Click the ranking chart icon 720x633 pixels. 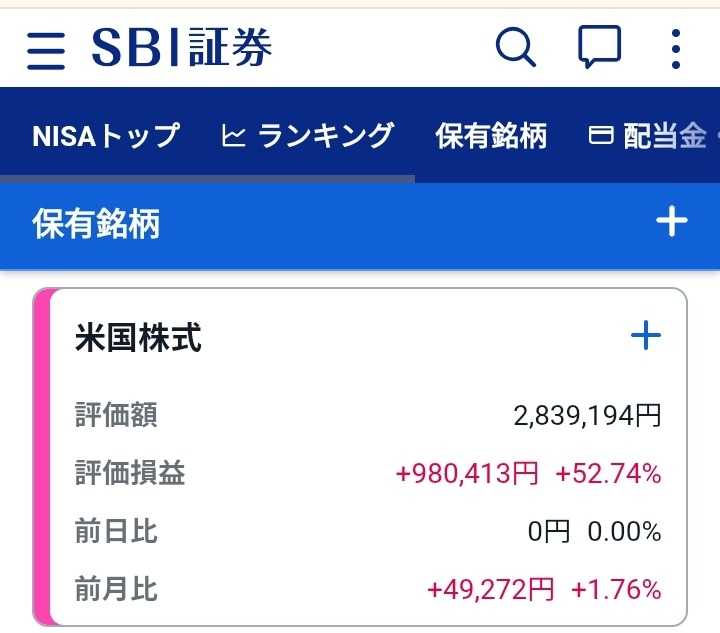[x=233, y=136]
